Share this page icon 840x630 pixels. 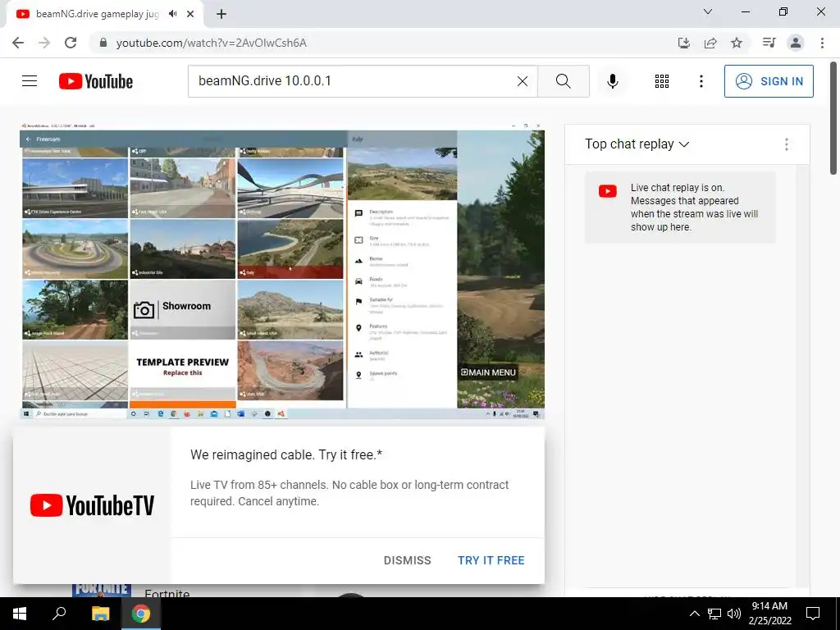(710, 43)
